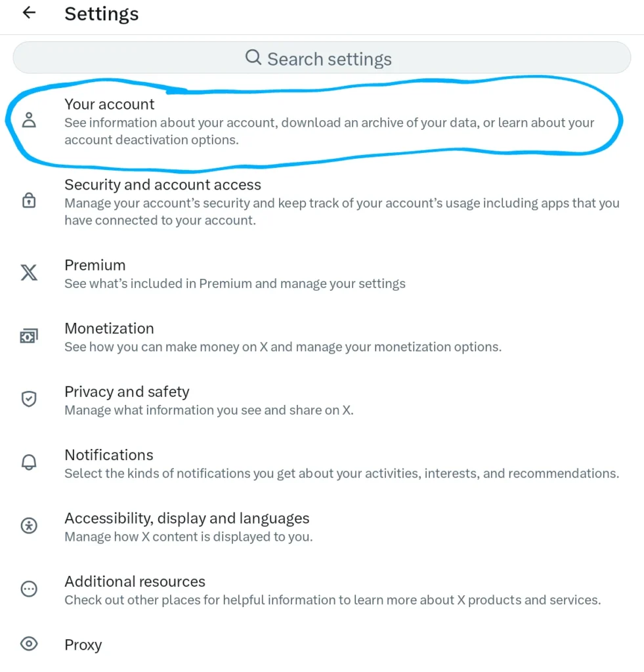Click the person icon beside Your account

click(x=29, y=121)
